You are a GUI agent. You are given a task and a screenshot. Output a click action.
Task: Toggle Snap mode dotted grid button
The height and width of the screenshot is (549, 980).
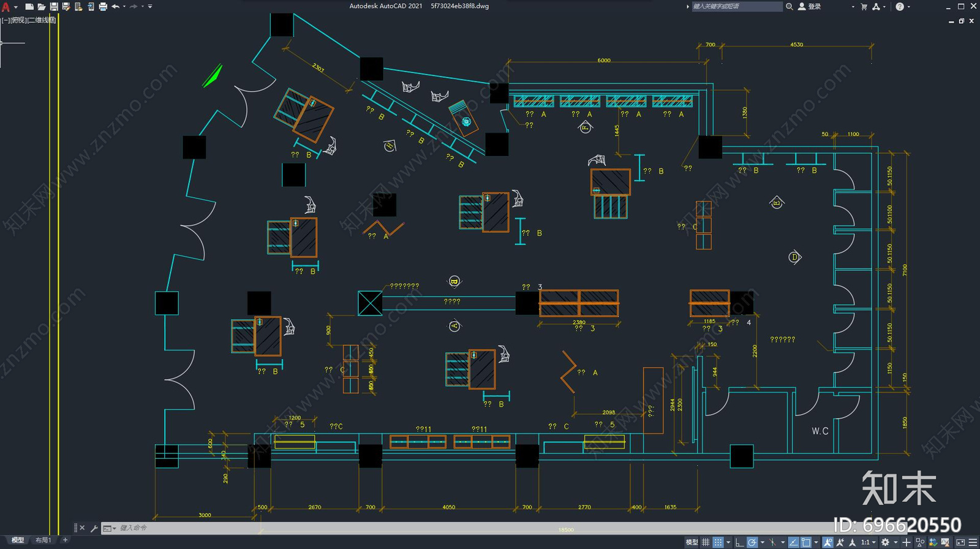(x=718, y=542)
